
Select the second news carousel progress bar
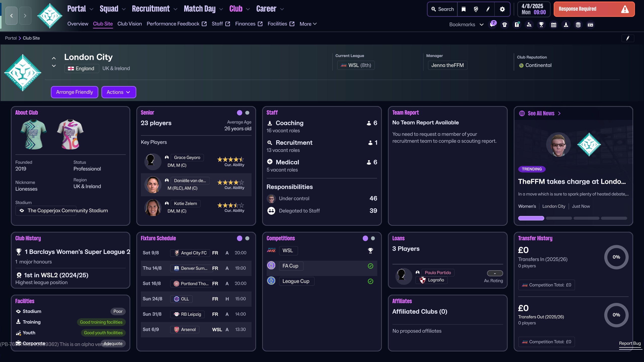[x=559, y=218]
